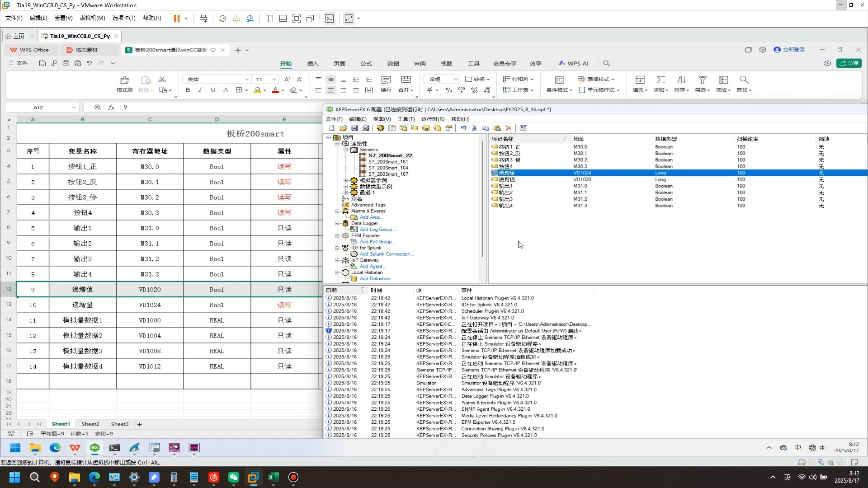Click the green 分享 share button

[x=849, y=63]
